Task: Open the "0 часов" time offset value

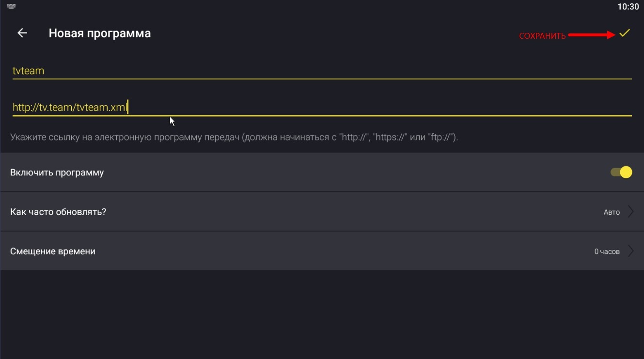Action: (x=607, y=251)
